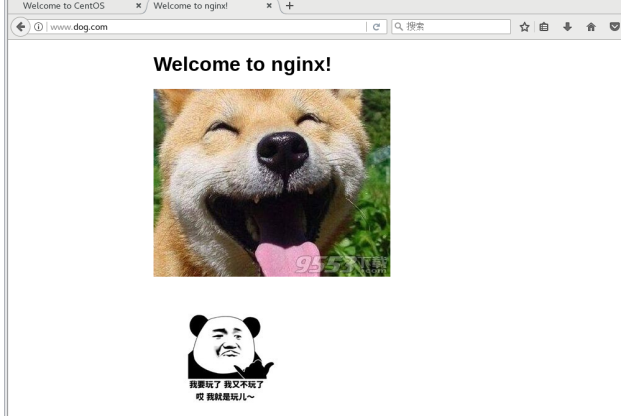Open site information icon in address bar
The height and width of the screenshot is (416, 621).
point(38,27)
